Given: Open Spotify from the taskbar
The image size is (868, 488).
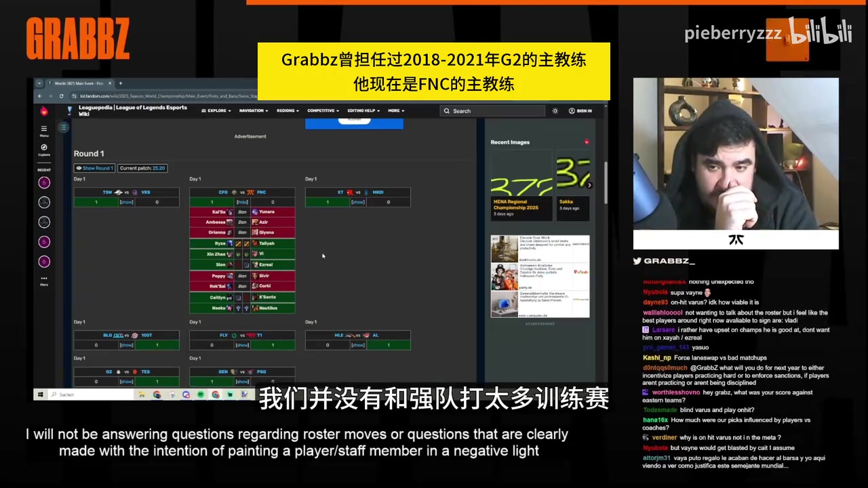Looking at the screenshot, I should coord(201,394).
